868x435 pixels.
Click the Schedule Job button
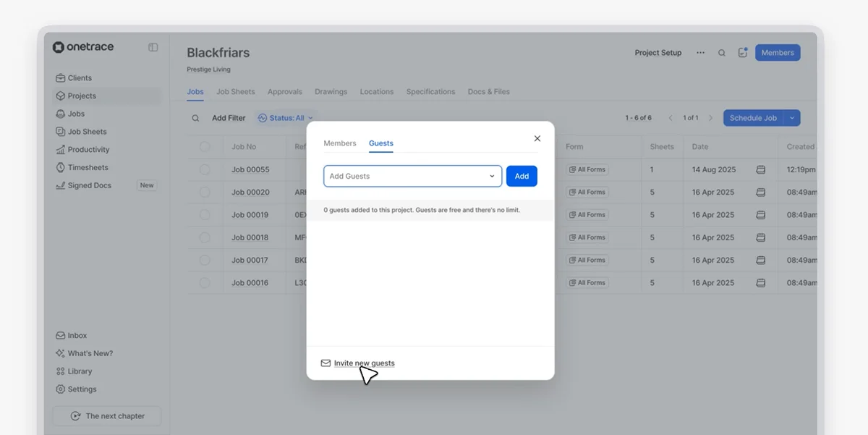[x=753, y=118]
